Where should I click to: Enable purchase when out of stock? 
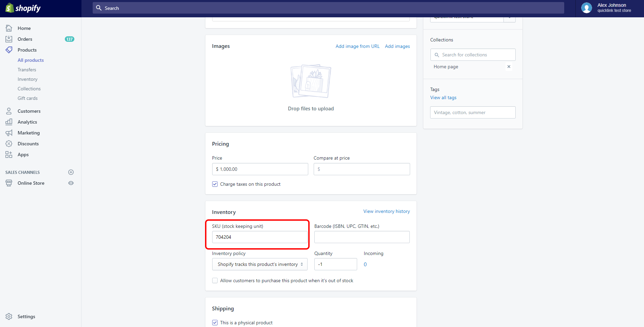[x=215, y=280]
